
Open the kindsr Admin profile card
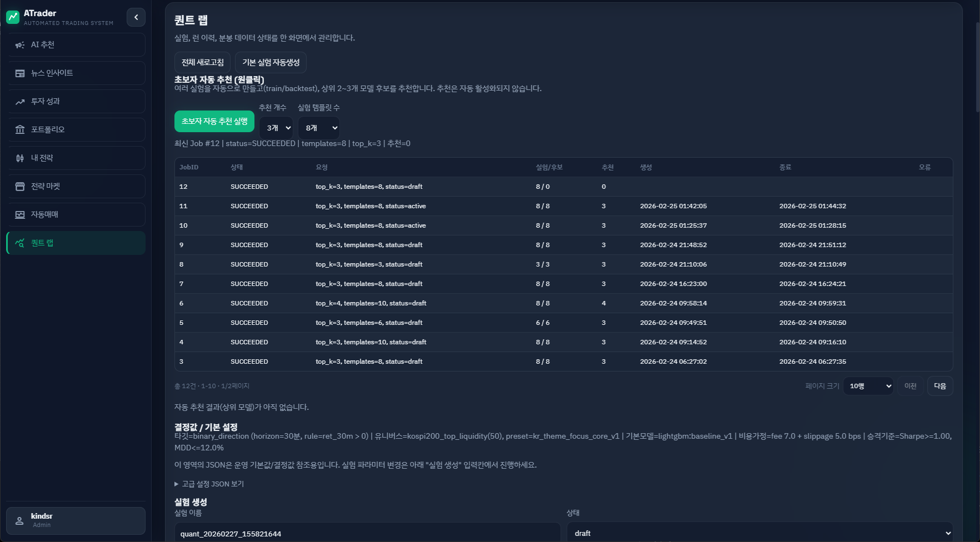point(76,521)
